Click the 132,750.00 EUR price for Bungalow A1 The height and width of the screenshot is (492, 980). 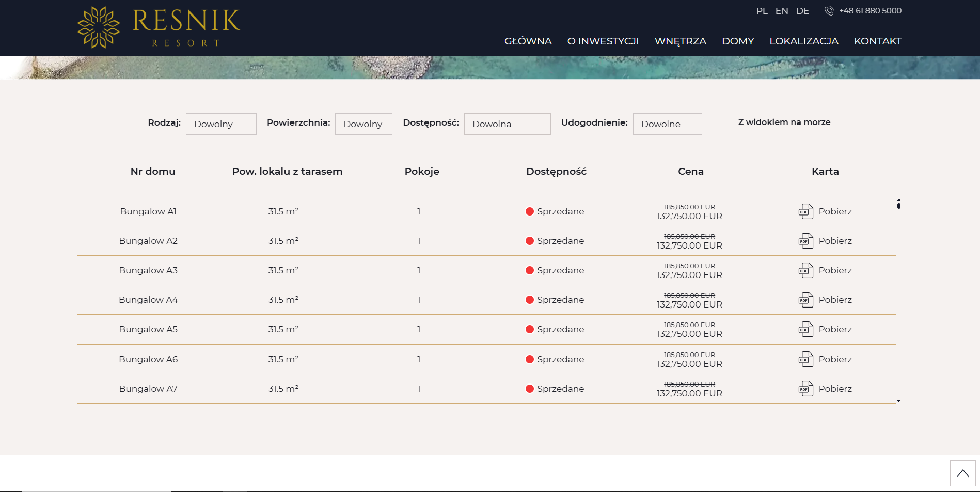(689, 217)
